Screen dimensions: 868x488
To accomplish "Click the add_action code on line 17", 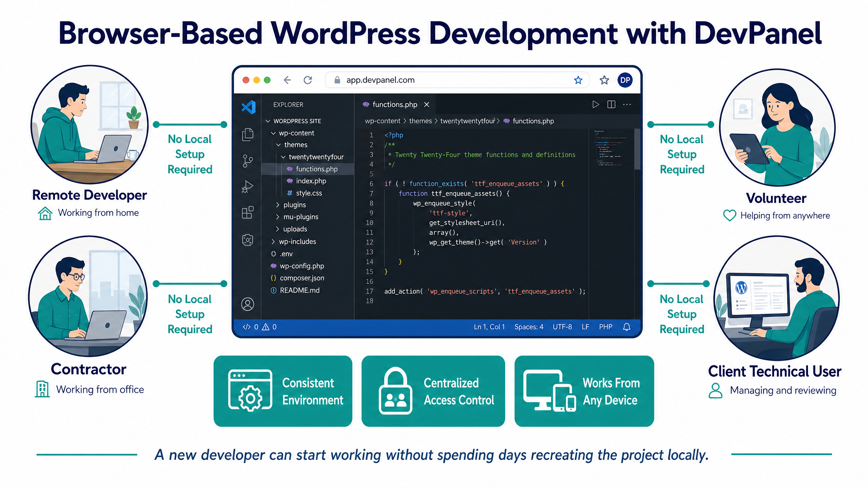I will point(485,291).
